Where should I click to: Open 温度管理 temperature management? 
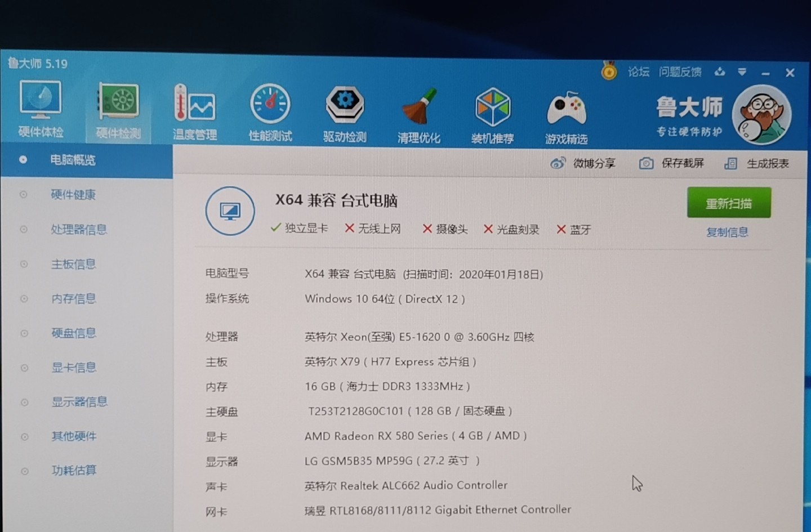(194, 110)
